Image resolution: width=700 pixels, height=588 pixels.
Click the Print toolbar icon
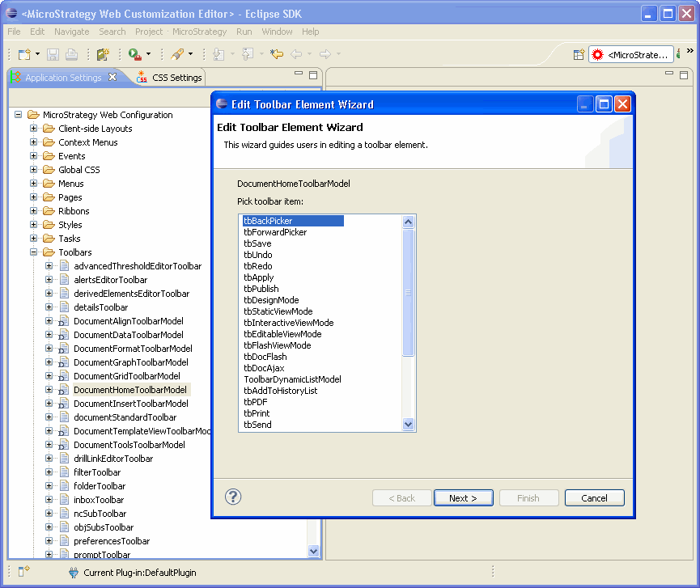71,54
